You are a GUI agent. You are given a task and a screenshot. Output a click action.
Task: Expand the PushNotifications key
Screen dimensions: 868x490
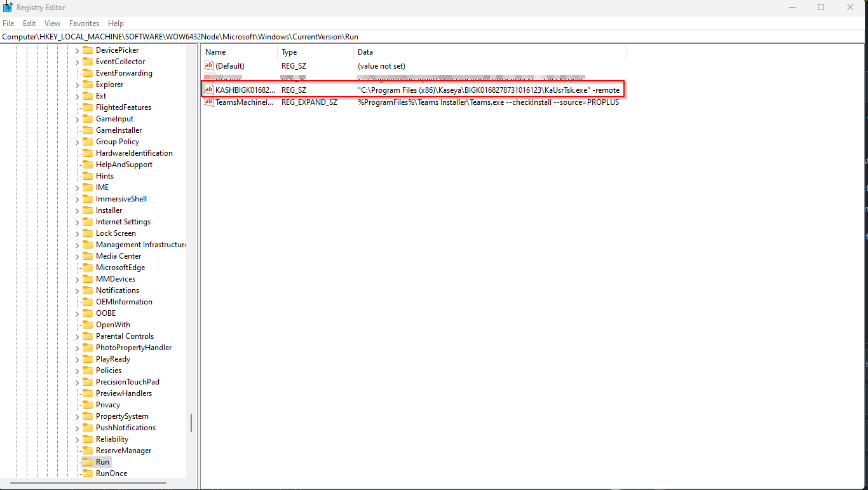[x=76, y=428]
